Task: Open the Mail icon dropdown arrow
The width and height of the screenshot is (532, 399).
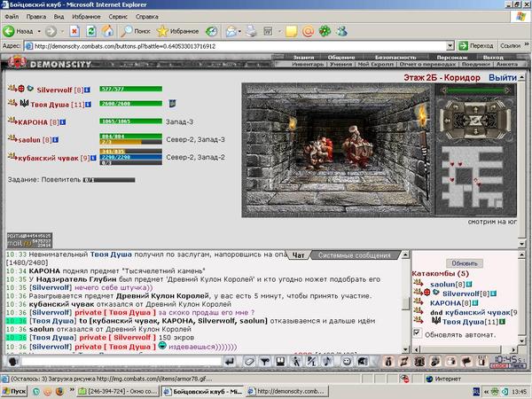Action: click(239, 31)
